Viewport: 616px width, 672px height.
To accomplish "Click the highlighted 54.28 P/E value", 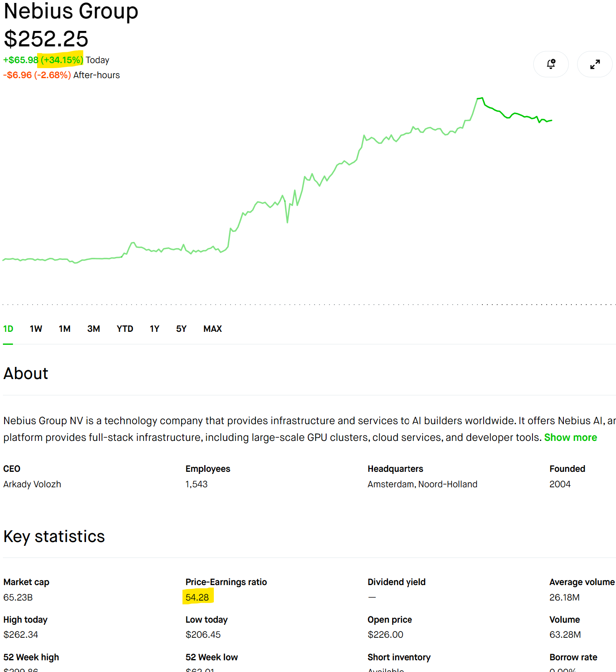I will [x=197, y=597].
